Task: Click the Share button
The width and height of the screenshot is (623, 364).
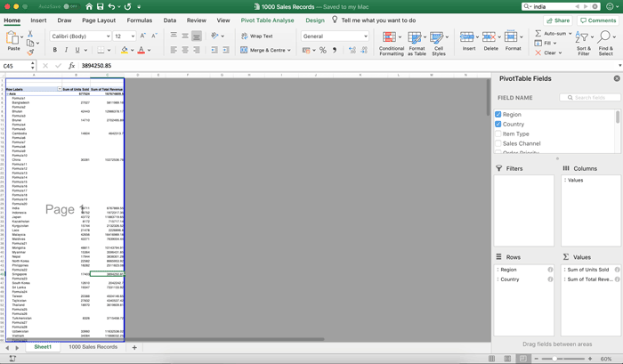Action: coord(558,20)
